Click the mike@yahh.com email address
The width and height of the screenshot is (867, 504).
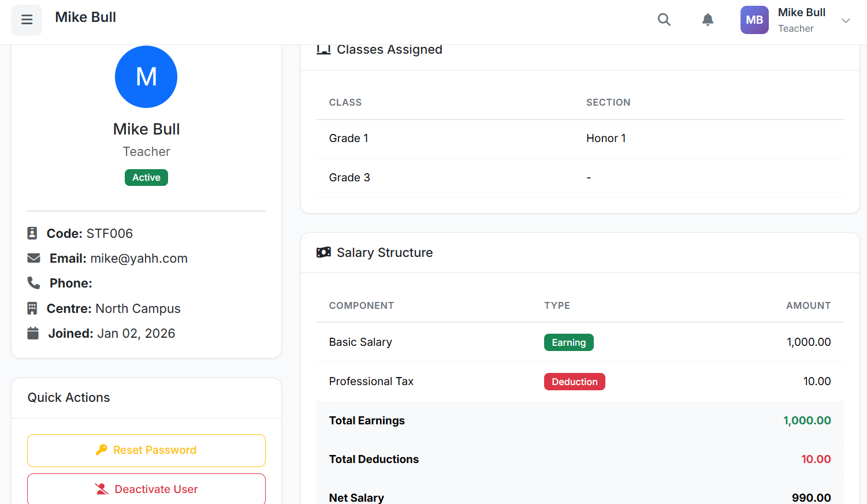[139, 258]
